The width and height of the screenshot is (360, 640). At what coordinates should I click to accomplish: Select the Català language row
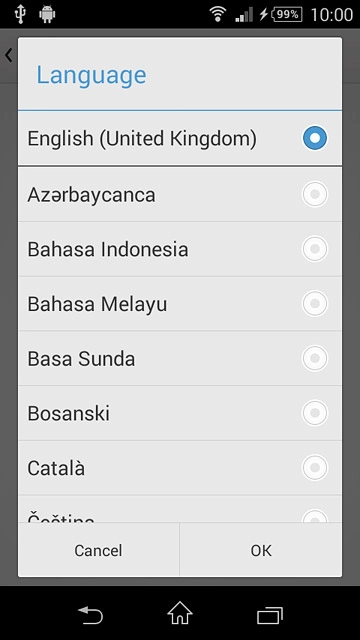tap(180, 468)
